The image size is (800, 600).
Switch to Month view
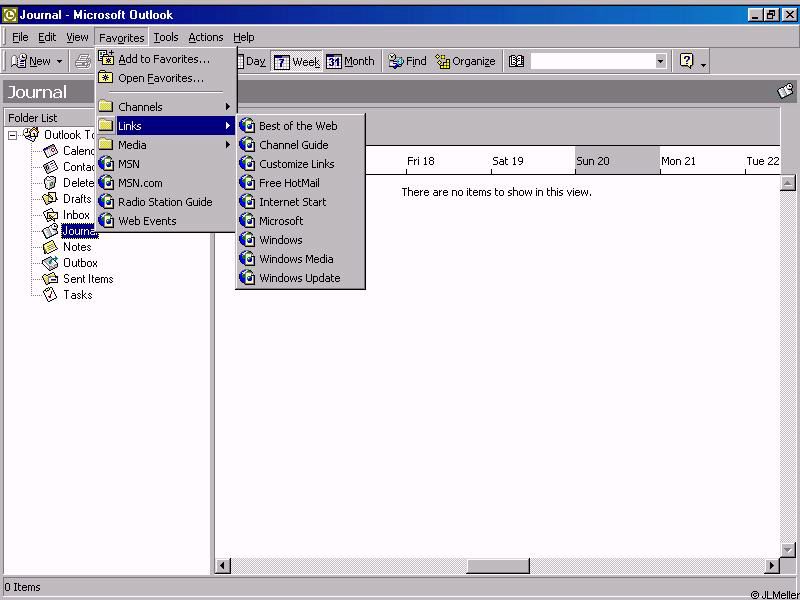350,61
